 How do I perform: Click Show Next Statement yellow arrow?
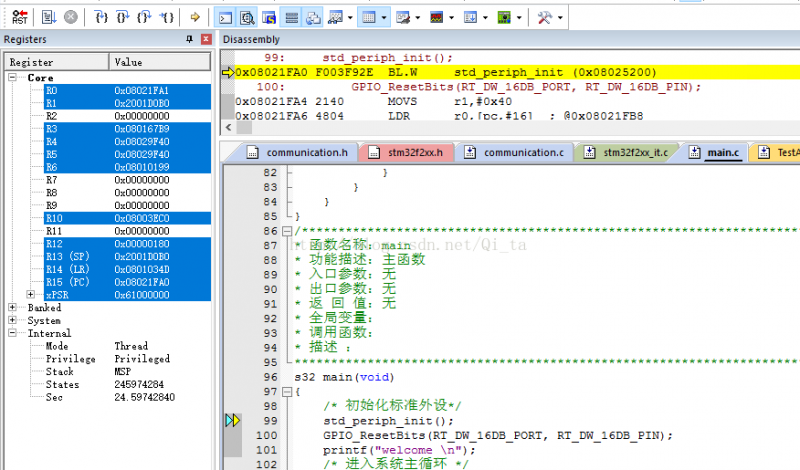(195, 17)
